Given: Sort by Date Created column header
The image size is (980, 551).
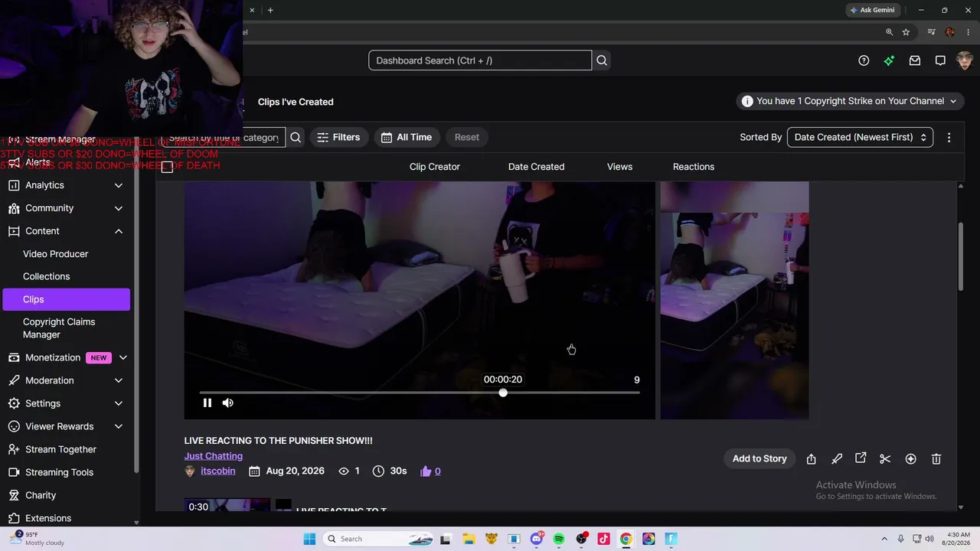Looking at the screenshot, I should click(536, 167).
